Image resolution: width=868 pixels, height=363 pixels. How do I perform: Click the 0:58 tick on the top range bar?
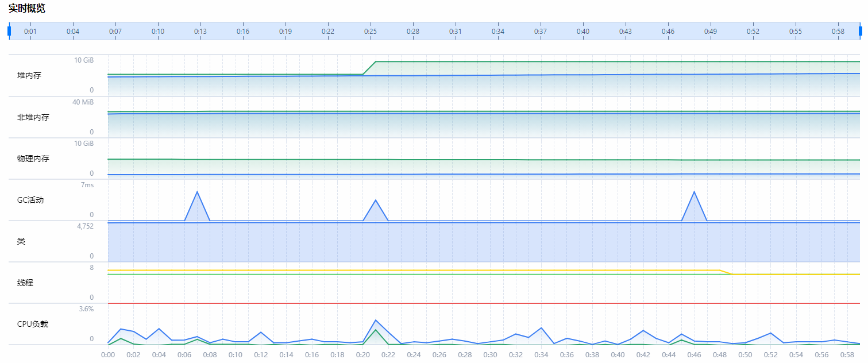(x=838, y=31)
